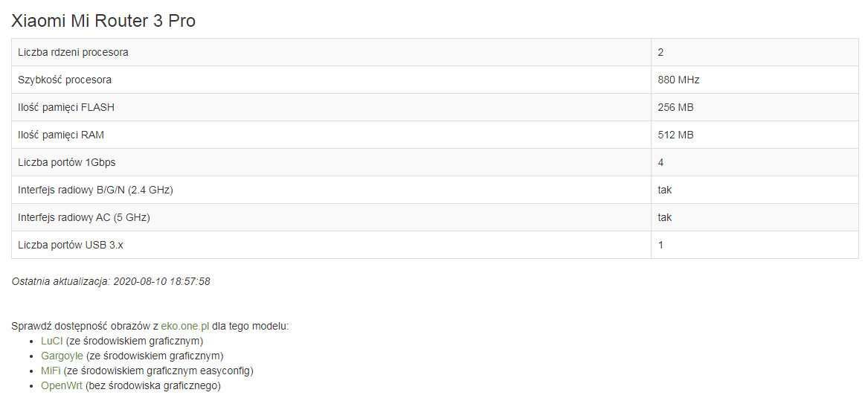
Task: Open the OpenWrt image link
Action: tap(62, 385)
